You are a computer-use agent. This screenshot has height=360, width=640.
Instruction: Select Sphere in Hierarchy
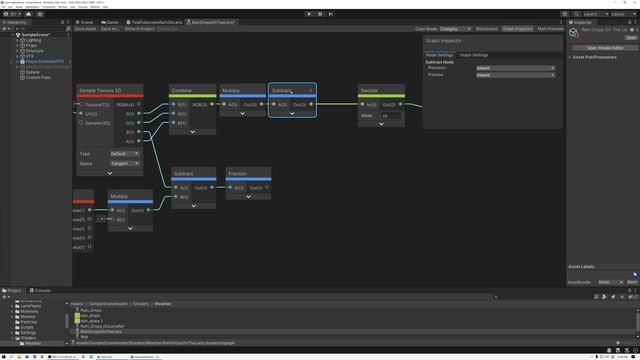pos(32,72)
